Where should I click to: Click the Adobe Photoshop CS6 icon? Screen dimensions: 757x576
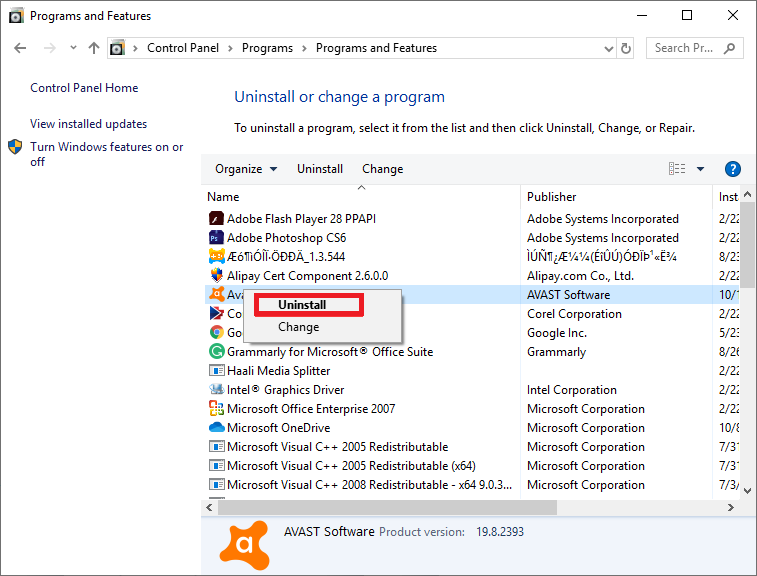coord(216,238)
